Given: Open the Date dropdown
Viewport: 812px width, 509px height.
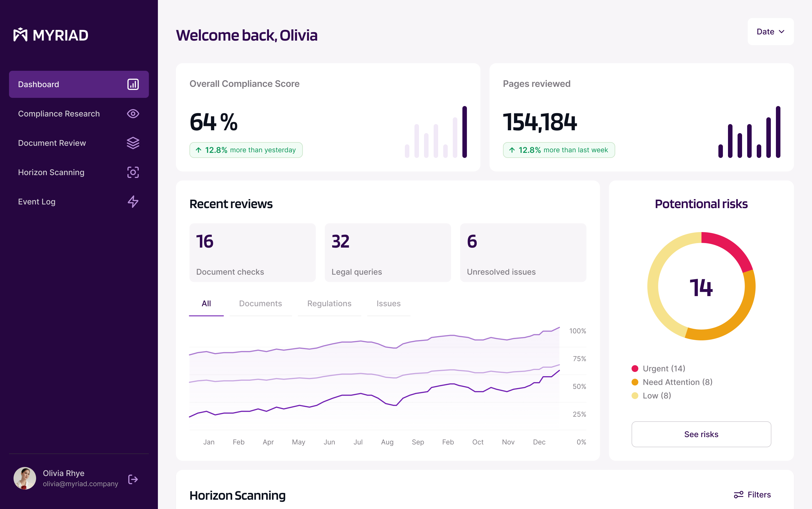Looking at the screenshot, I should pos(771,31).
